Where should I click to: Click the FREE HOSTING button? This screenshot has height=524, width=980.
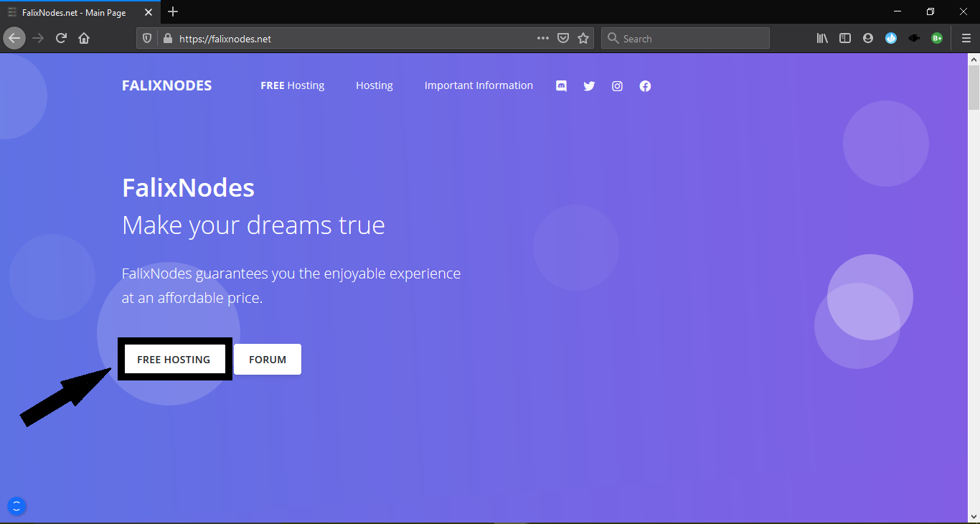(x=174, y=360)
